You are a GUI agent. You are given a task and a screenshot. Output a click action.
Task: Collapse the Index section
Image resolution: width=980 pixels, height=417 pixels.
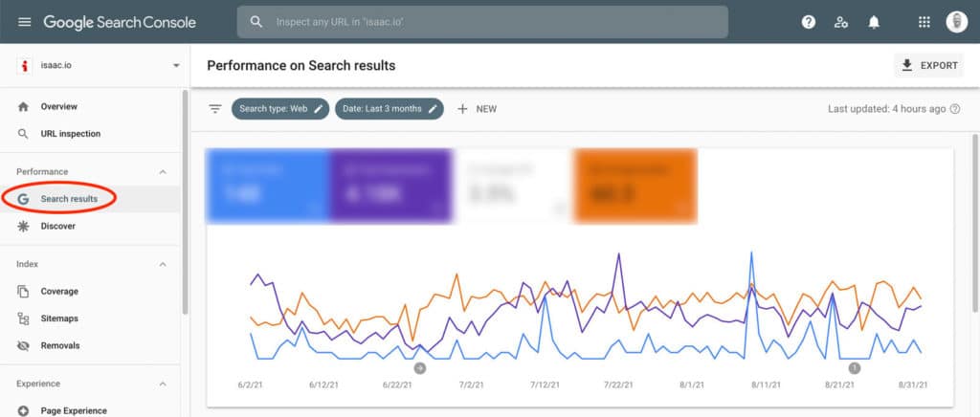[x=163, y=264]
